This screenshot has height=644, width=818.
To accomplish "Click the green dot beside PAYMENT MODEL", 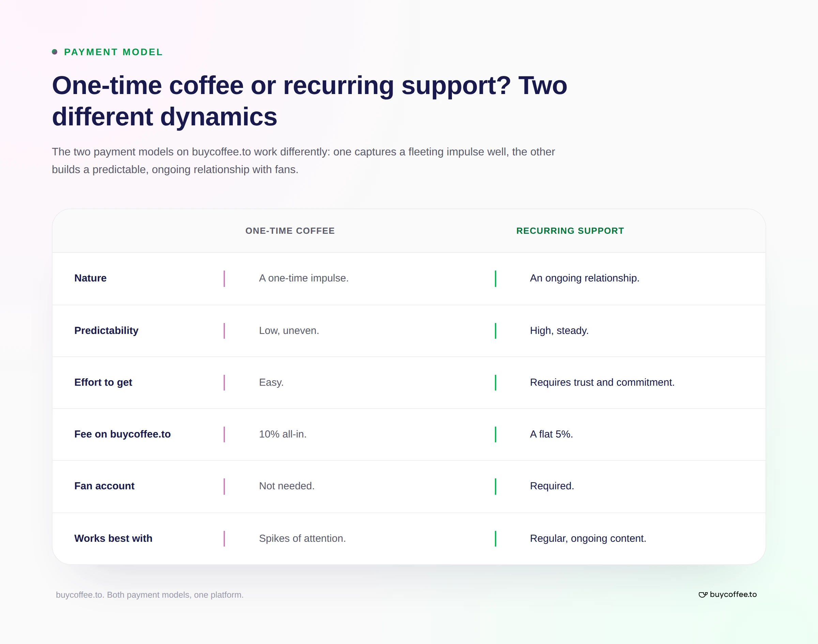I will tap(55, 52).
